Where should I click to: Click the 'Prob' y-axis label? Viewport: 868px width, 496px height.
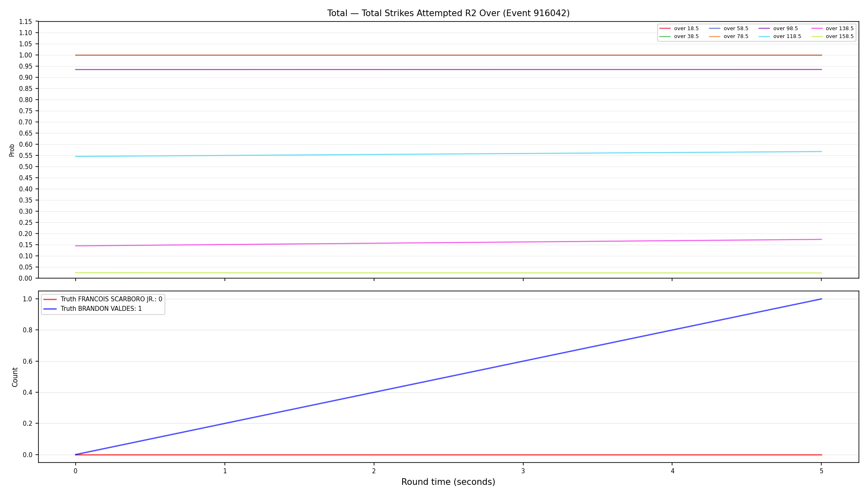point(12,150)
